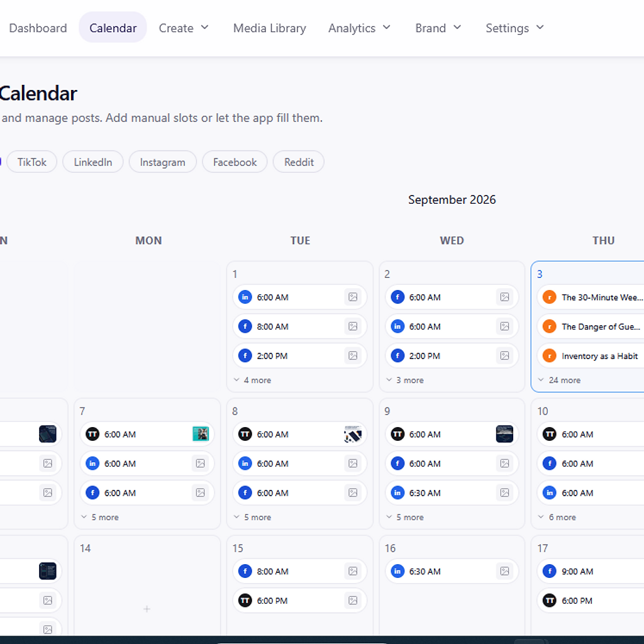Select September 14 day number
The height and width of the screenshot is (644, 644).
(x=85, y=548)
